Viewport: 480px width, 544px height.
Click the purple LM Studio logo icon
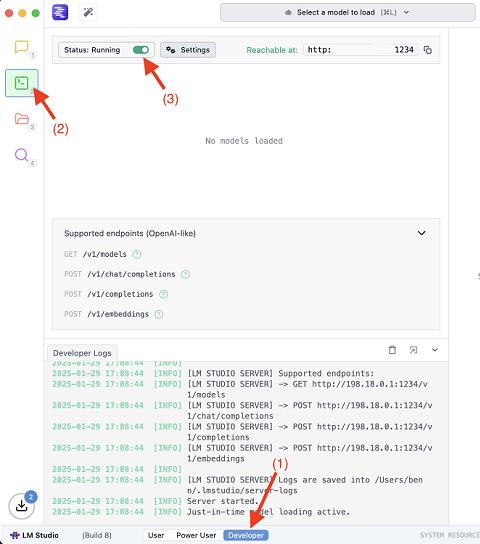click(x=60, y=12)
